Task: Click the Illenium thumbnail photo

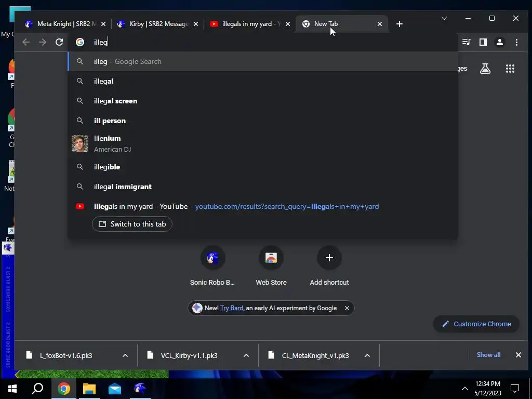Action: click(80, 143)
